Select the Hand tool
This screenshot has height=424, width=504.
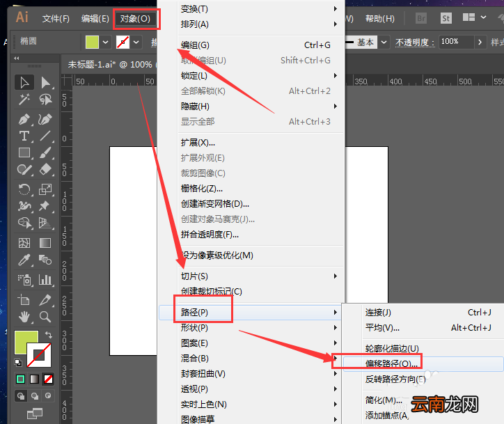coord(24,317)
